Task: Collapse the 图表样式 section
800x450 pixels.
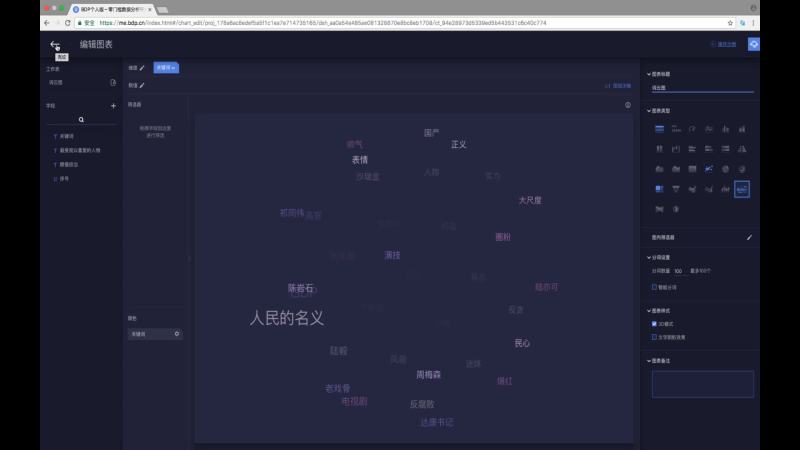Action: point(649,311)
